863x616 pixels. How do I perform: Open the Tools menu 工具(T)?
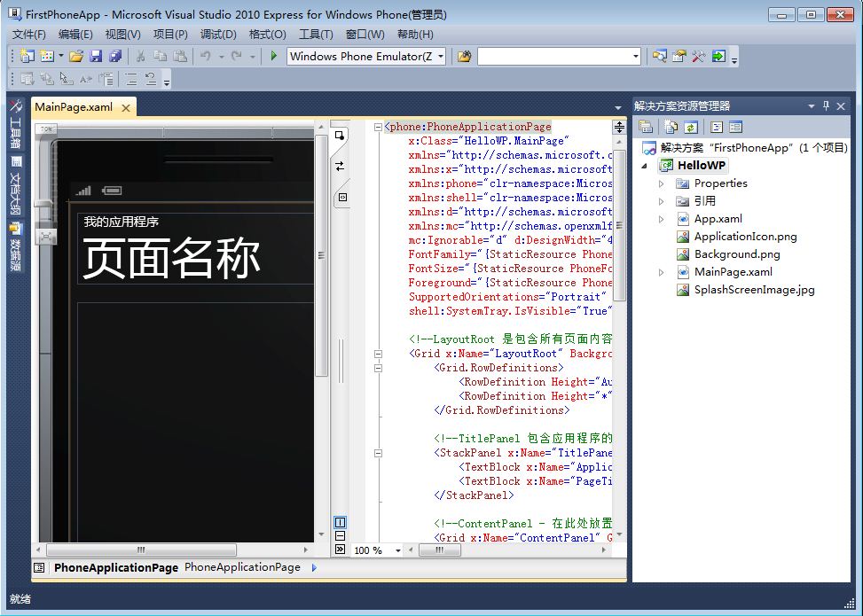click(316, 34)
